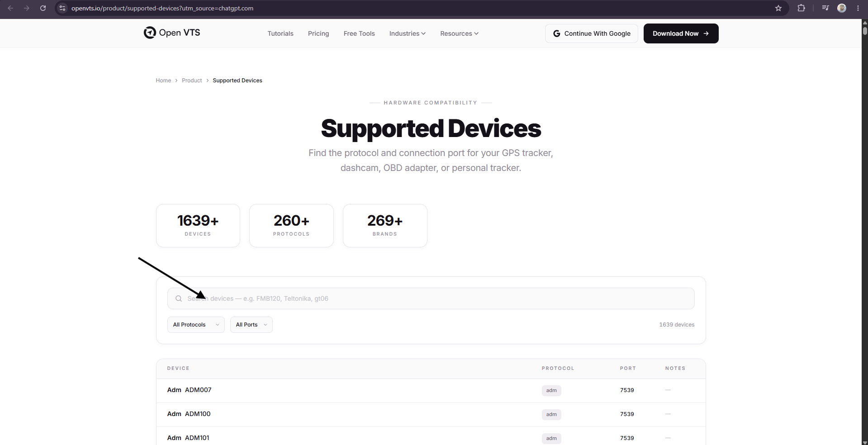Open the All Protocols filter dropdown
The height and width of the screenshot is (445, 868).
point(196,325)
